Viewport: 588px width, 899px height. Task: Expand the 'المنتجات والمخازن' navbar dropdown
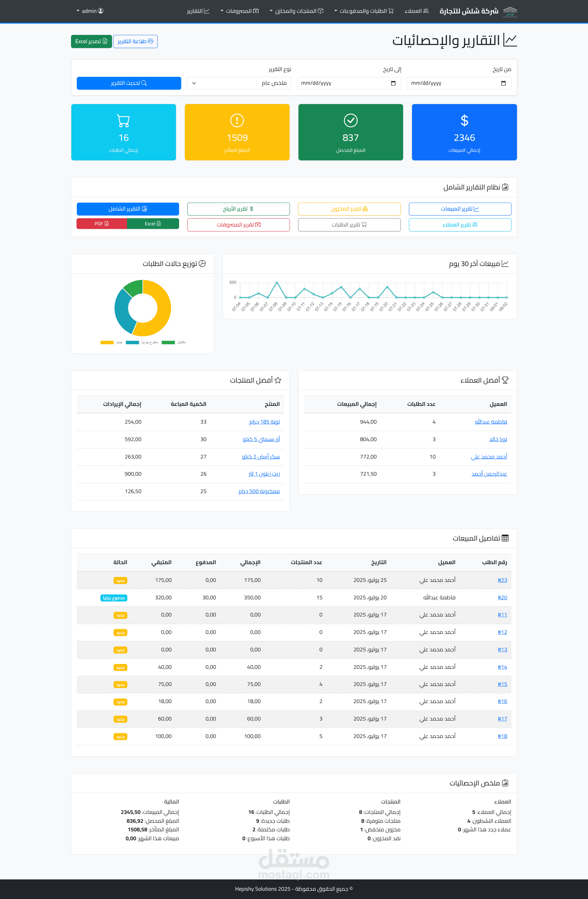click(297, 11)
